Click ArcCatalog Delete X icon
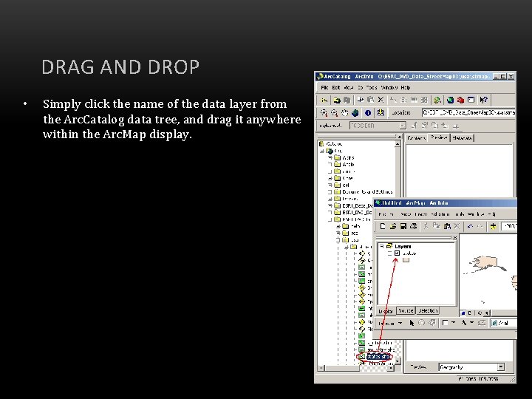Screen dimensions: 532x399 381,100
